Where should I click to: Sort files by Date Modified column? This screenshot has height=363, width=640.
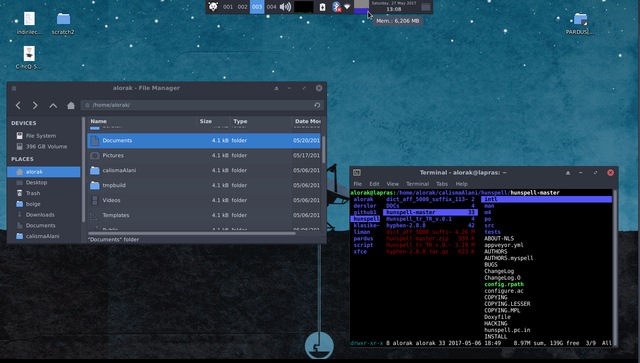[307, 121]
